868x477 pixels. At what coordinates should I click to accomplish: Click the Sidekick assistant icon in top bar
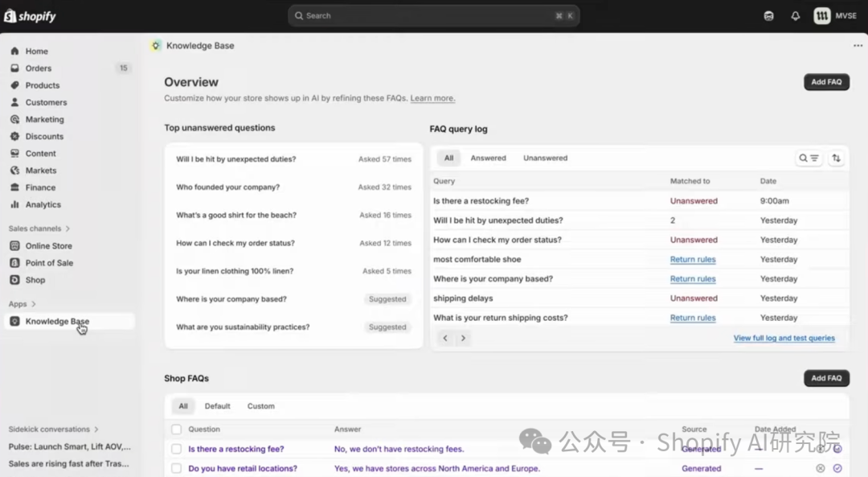click(x=768, y=16)
